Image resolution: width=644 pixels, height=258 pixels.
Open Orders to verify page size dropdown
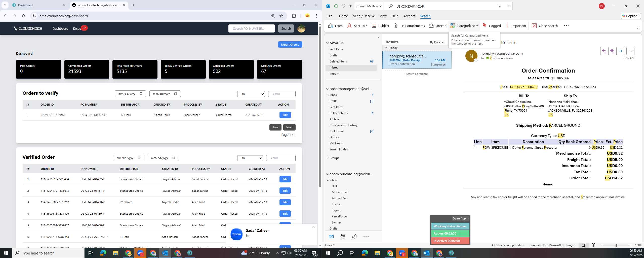(x=251, y=94)
